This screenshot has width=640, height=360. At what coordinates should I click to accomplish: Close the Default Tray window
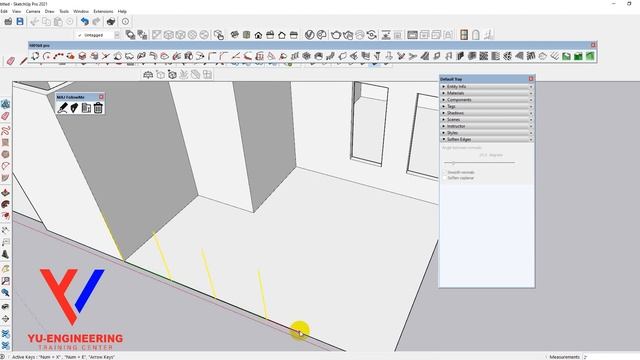531,79
